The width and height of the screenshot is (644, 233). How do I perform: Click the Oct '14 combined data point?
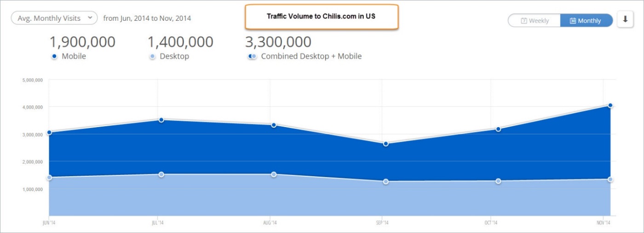coord(498,129)
